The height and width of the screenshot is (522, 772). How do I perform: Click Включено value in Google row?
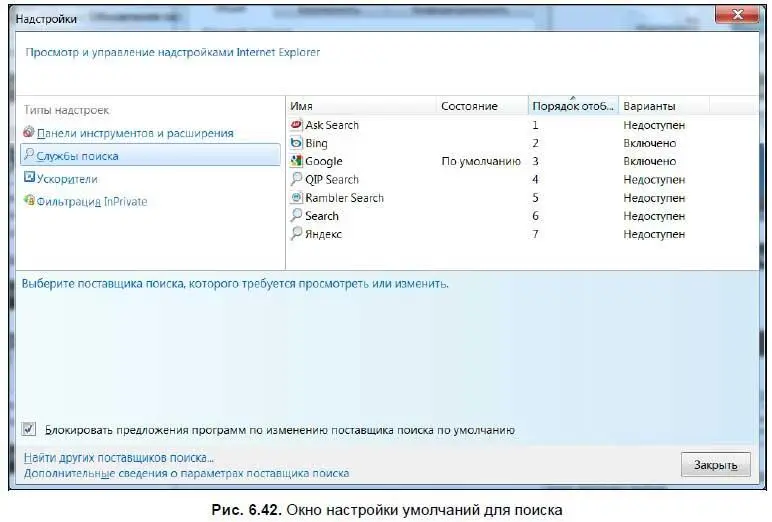click(x=649, y=162)
